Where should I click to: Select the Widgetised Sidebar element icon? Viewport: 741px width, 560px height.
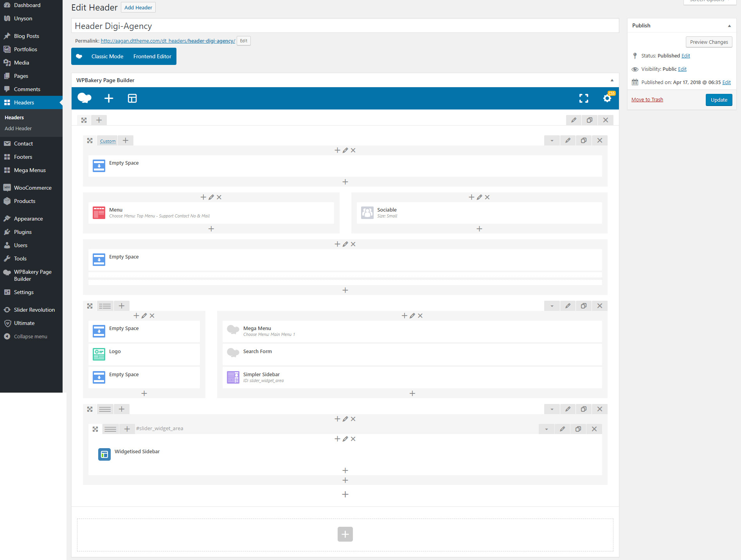(104, 454)
